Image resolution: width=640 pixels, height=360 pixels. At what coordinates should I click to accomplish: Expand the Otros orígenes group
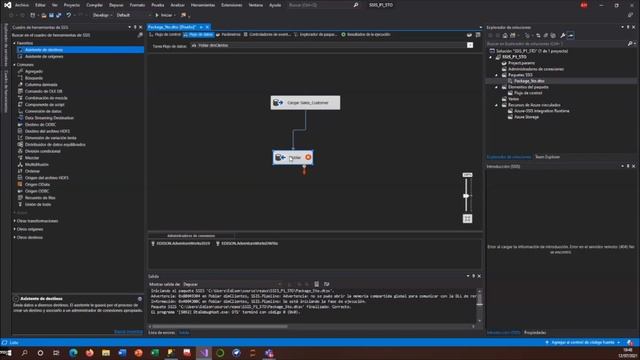[x=15, y=229]
